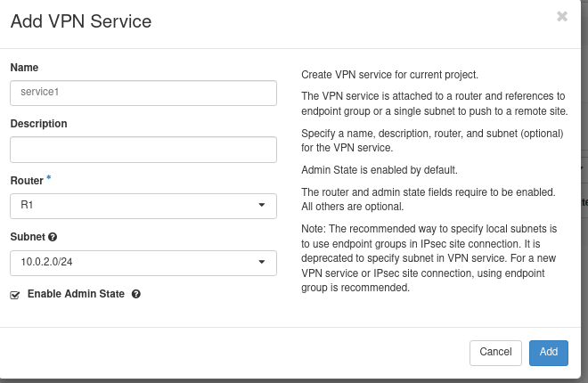
Task: Click the Router field label
Action: pos(26,181)
